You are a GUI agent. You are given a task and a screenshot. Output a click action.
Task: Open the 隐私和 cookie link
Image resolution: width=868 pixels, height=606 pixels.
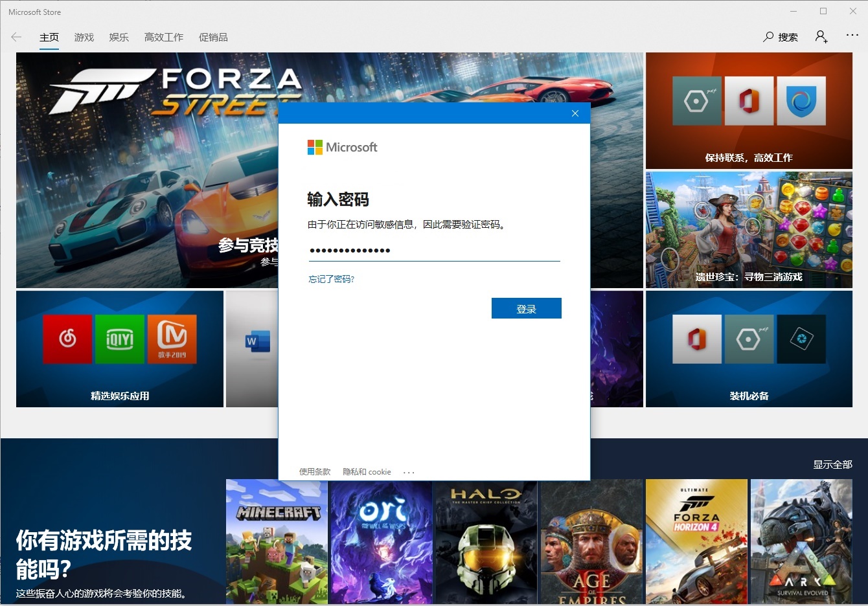click(x=367, y=472)
